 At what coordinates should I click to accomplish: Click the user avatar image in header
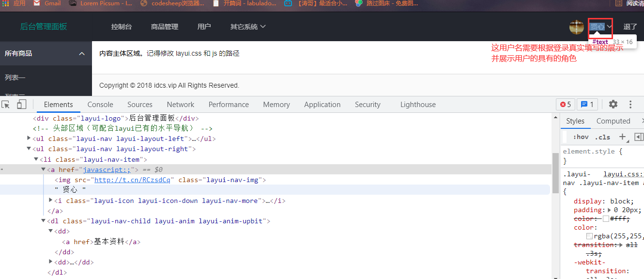[x=576, y=27]
